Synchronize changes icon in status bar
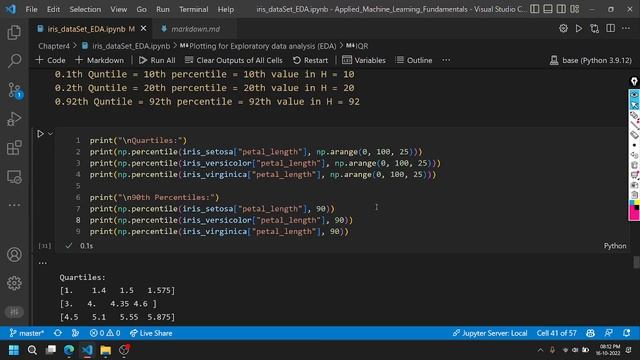Screen dimensions: 640x360 coord(58,333)
